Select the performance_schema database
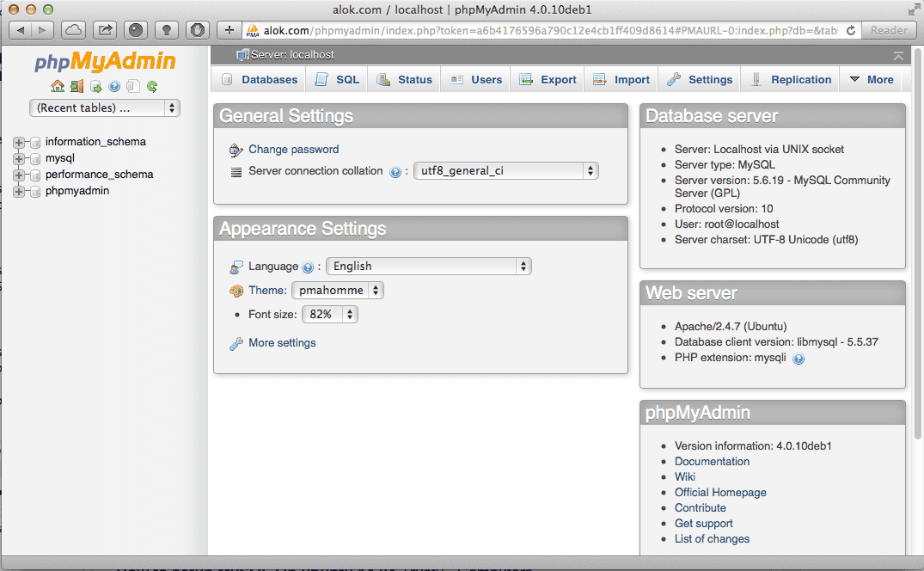Screen dimensions: 924x571 click(99, 175)
